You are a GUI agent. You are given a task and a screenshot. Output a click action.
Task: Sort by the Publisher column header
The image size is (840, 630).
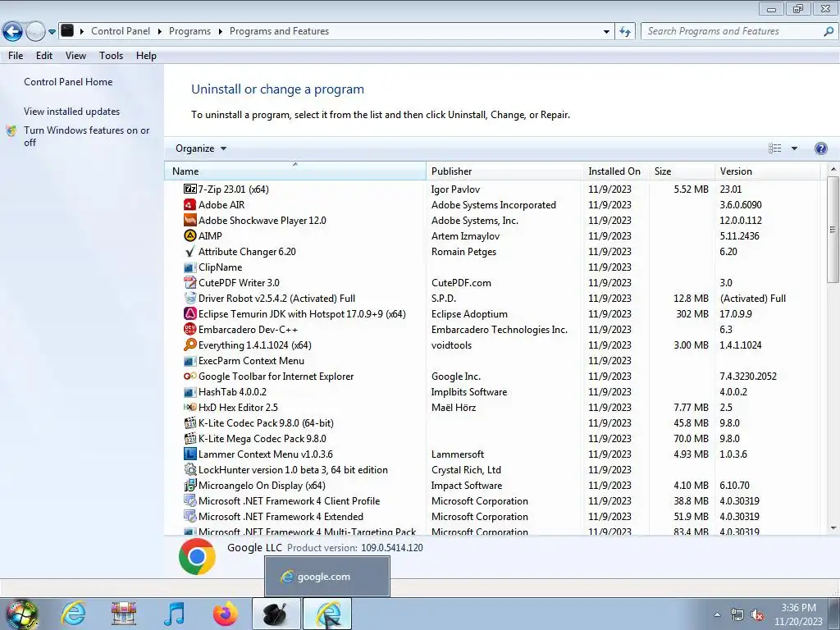tap(504, 171)
